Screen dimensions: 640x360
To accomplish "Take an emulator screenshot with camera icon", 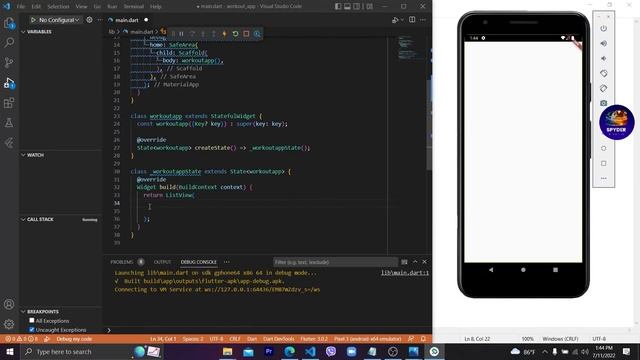I will pos(604,103).
